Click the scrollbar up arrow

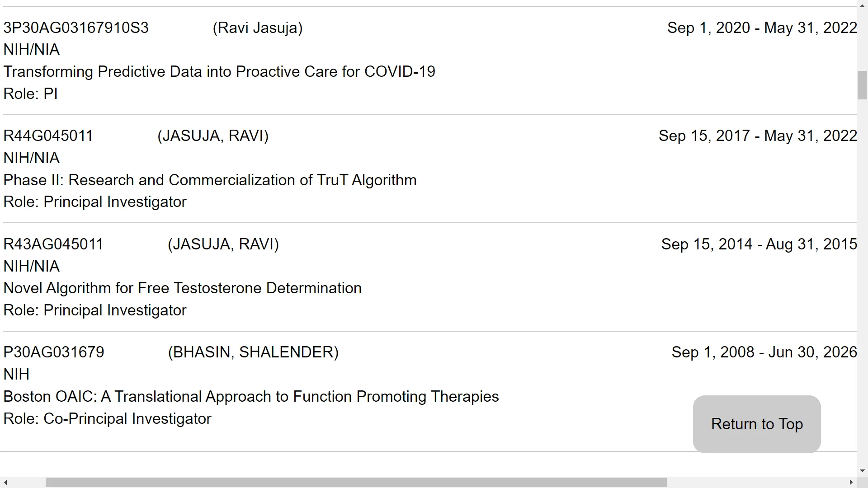[863, 5]
